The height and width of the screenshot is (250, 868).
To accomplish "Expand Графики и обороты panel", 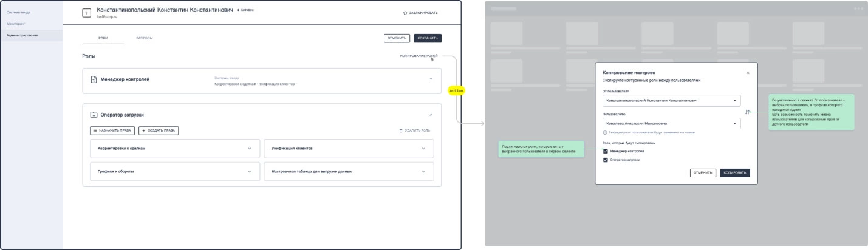I will [x=250, y=171].
